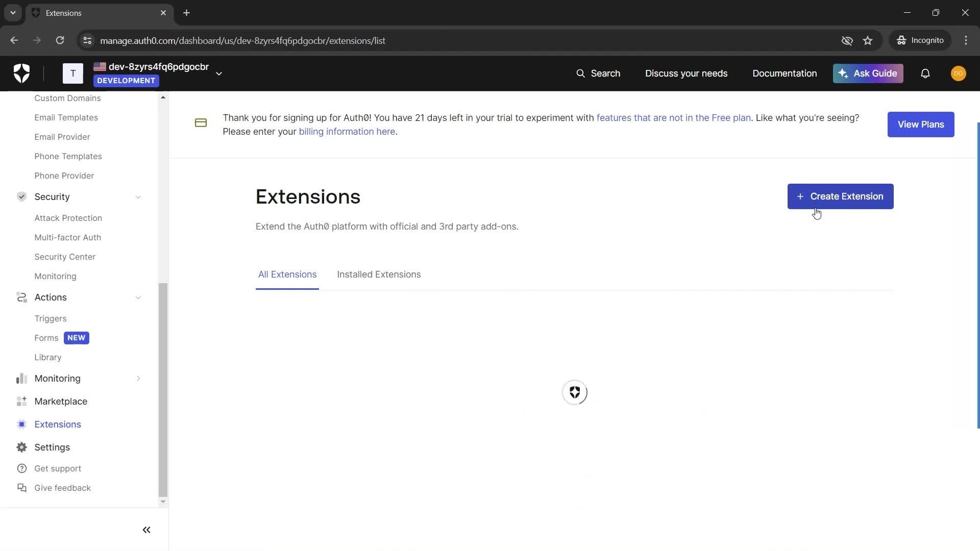Open Get support link text
This screenshot has height=551, width=980.
(x=58, y=469)
